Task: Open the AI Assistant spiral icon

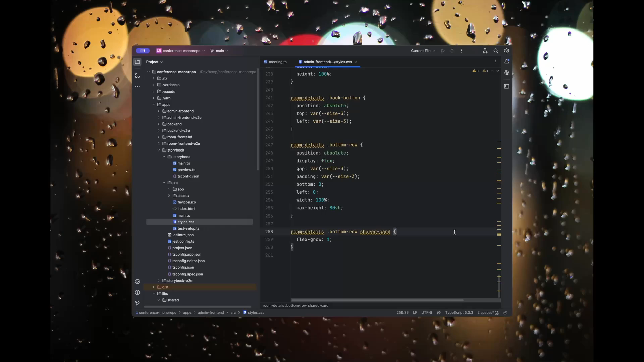Action: pos(506,72)
